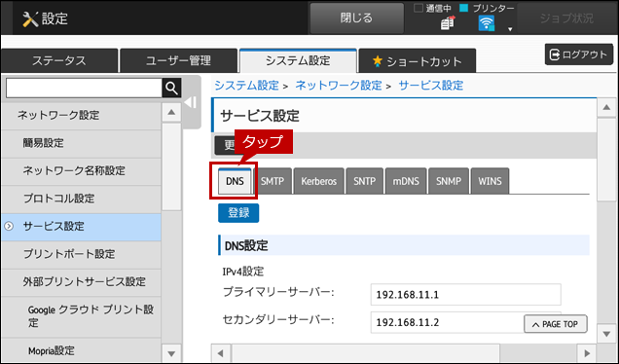
Task: Click the search magnifier icon
Action: pos(171,88)
